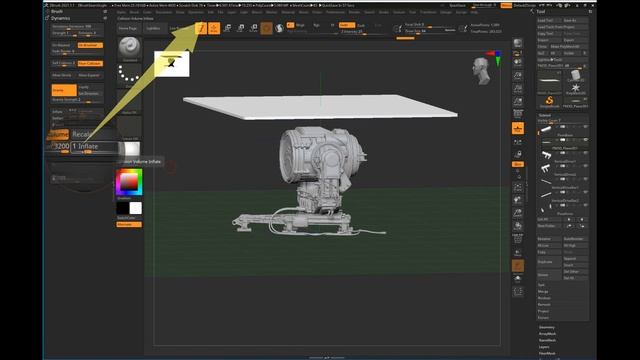Click the Load Tool button
The height and width of the screenshot is (360, 640).
549,20
